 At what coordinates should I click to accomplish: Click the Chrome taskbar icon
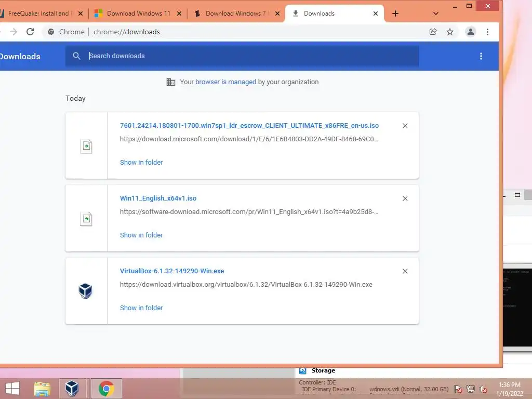(x=106, y=389)
